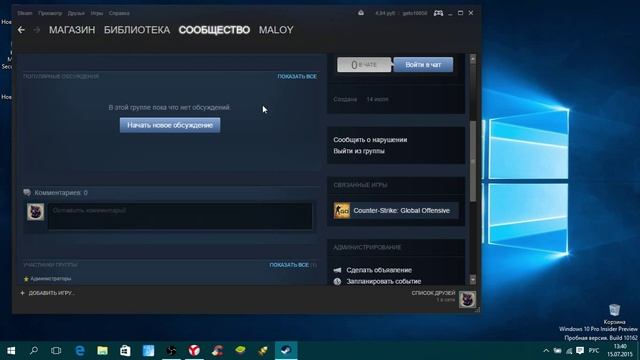Go back with the Steam back arrow

[21, 30]
